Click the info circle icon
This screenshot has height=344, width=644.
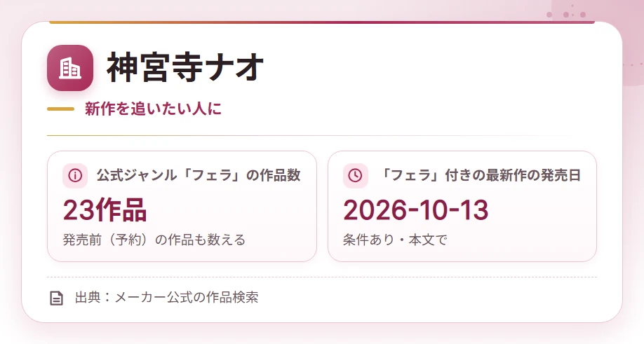[x=75, y=175]
